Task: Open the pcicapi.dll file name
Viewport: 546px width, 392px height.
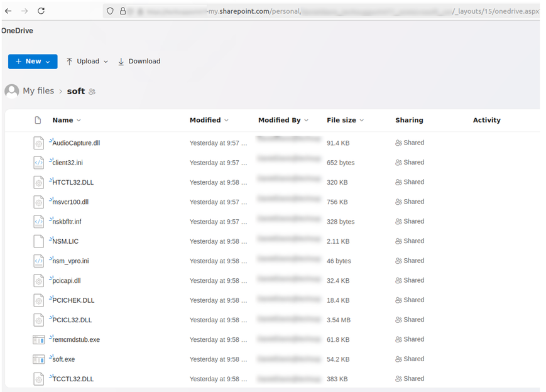Action: (x=67, y=281)
